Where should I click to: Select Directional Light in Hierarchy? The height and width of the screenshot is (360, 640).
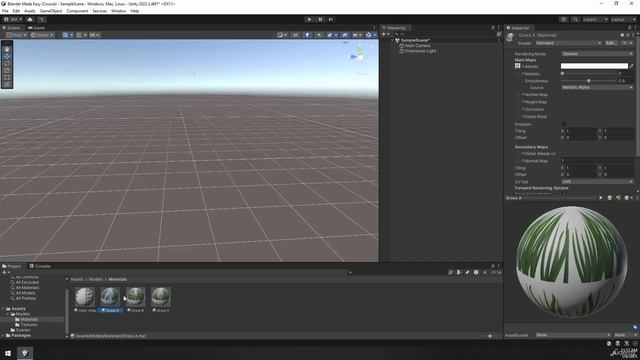420,51
